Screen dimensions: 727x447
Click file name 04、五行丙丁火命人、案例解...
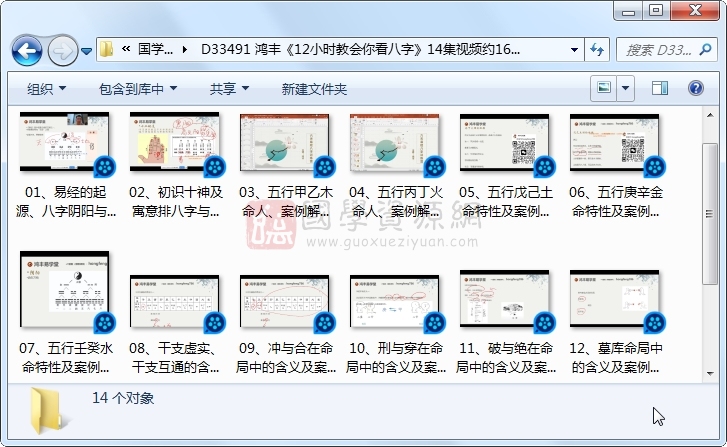coord(395,202)
